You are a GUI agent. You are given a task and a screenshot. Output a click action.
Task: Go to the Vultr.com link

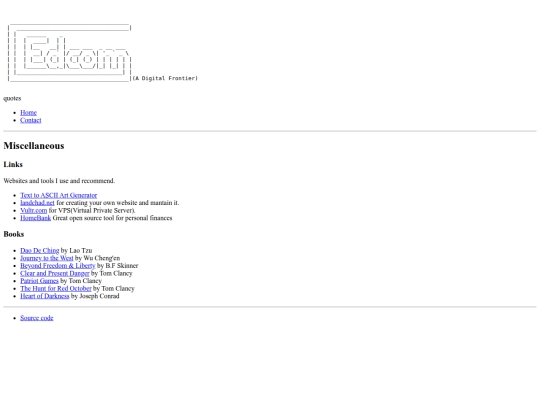coord(33,210)
